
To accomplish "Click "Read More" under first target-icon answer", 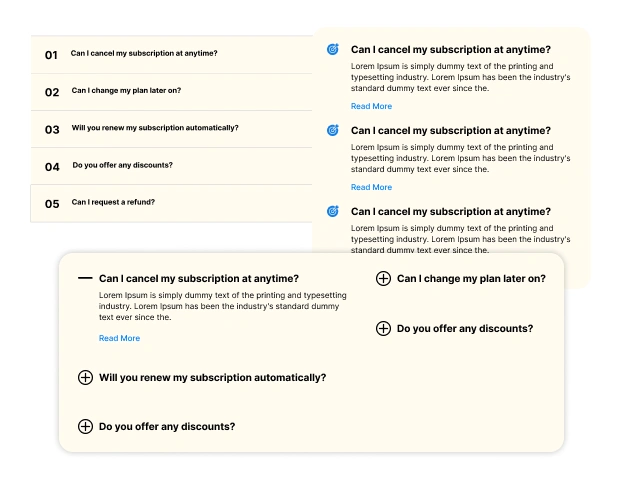I will click(371, 106).
